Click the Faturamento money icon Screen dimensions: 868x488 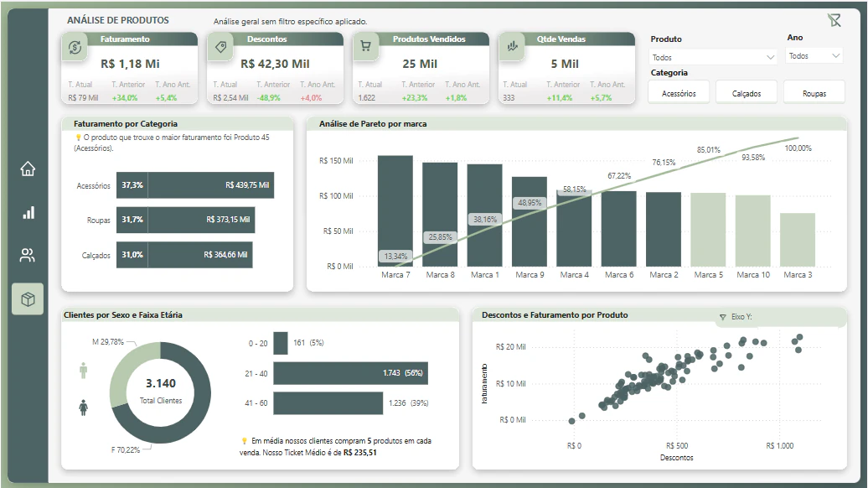click(75, 47)
